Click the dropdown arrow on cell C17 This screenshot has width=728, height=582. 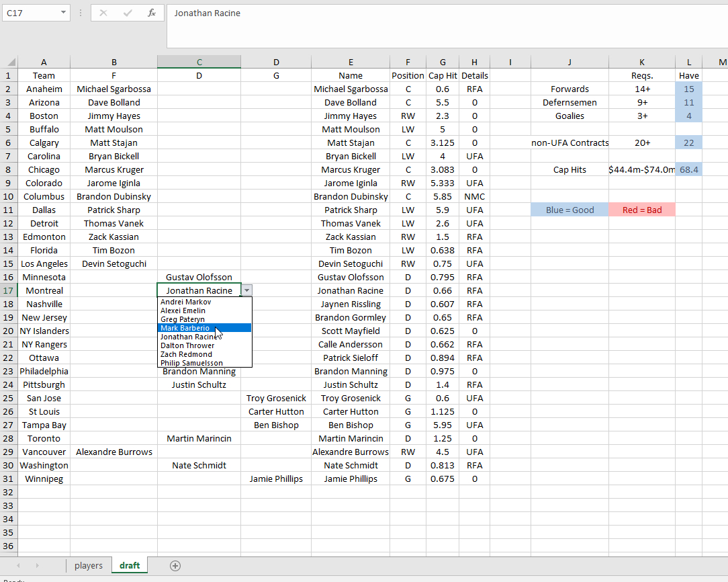pyautogui.click(x=247, y=290)
